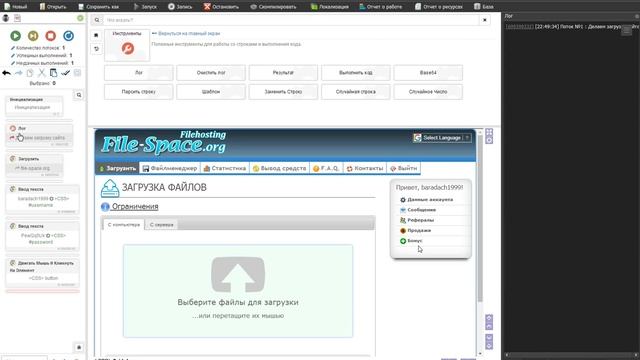The width and height of the screenshot is (640, 360).
Task: Click the yellow step-next button
Action: click(33, 36)
